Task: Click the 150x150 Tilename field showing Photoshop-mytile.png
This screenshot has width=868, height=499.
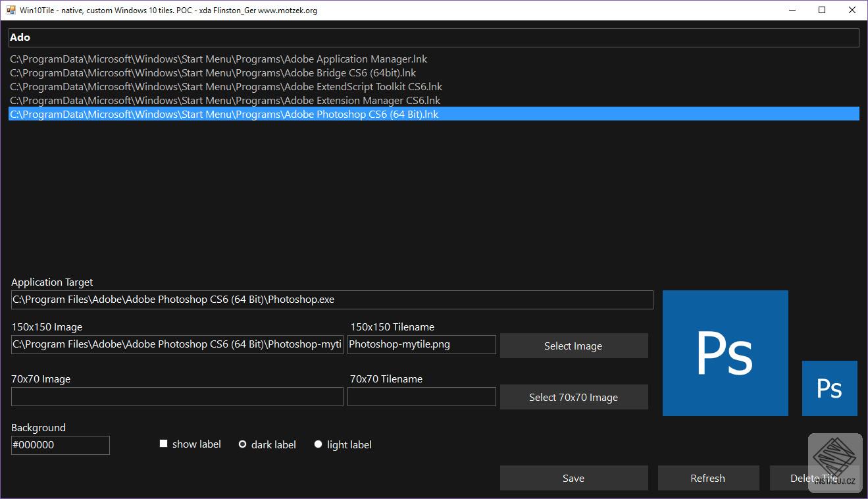Action: pyautogui.click(x=421, y=344)
